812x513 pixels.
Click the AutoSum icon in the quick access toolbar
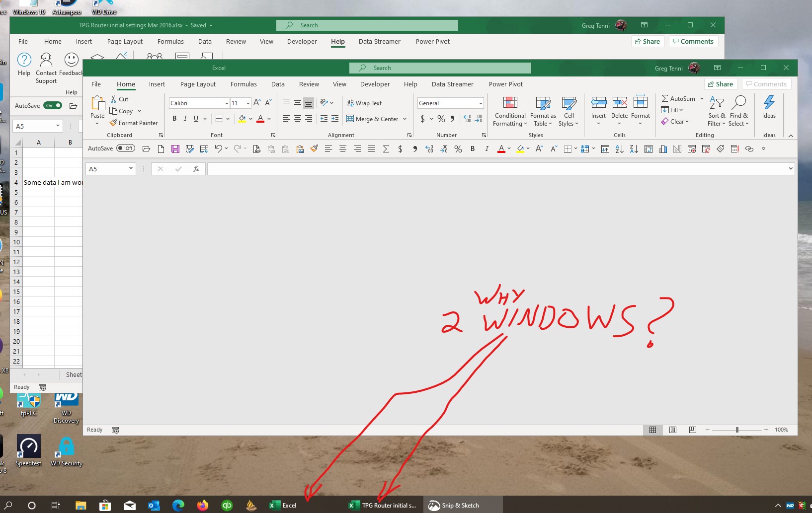[387, 148]
